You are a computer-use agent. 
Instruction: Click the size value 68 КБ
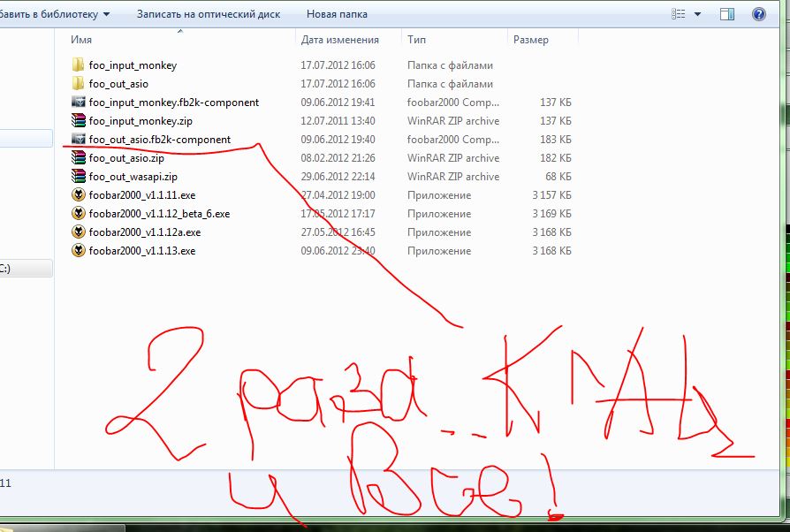pos(558,177)
